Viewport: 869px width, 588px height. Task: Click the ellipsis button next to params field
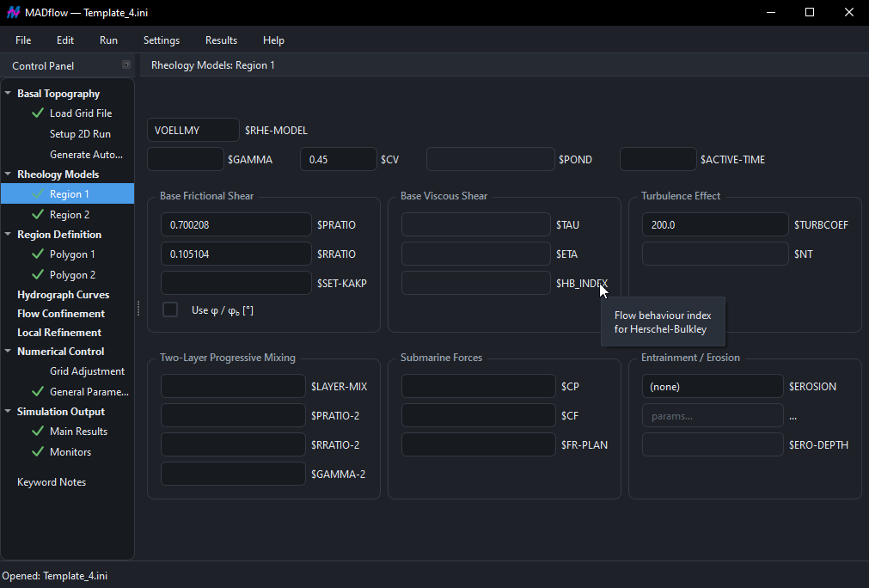(793, 416)
